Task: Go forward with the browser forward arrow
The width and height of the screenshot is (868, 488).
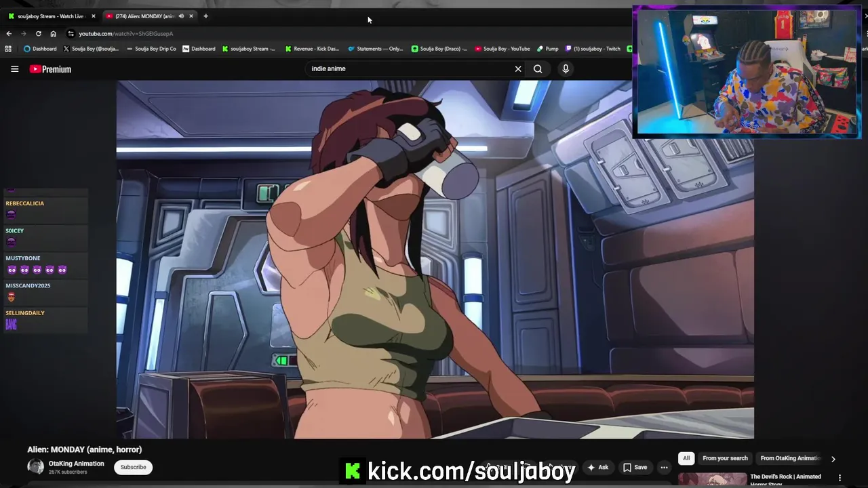Action: pyautogui.click(x=23, y=33)
